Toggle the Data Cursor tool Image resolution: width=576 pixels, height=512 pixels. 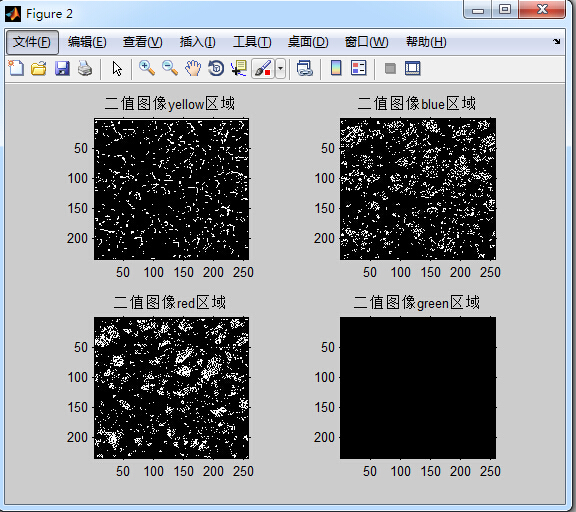(239, 68)
